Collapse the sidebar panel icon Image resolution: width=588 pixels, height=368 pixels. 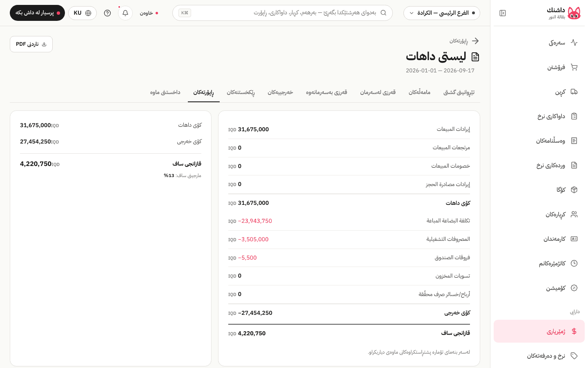(x=503, y=13)
